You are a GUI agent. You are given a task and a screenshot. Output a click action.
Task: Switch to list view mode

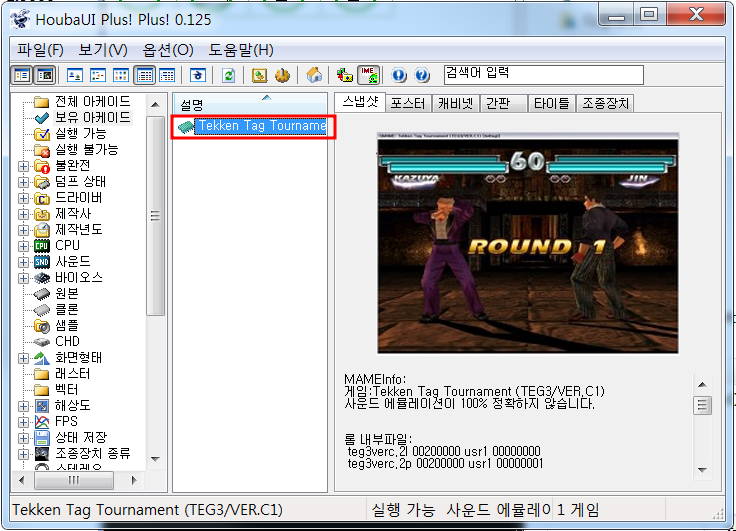pos(121,75)
